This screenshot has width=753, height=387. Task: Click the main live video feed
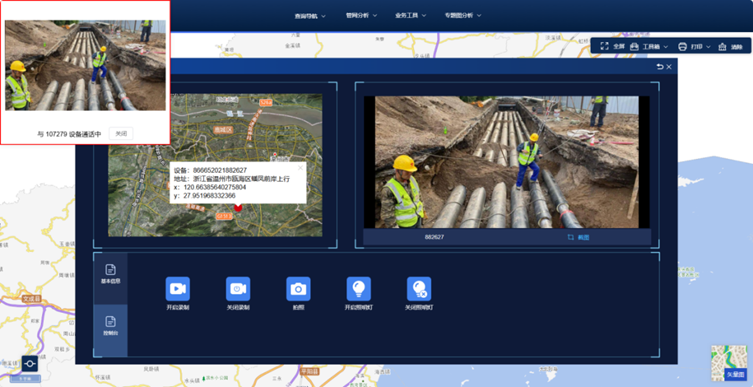coord(507,162)
